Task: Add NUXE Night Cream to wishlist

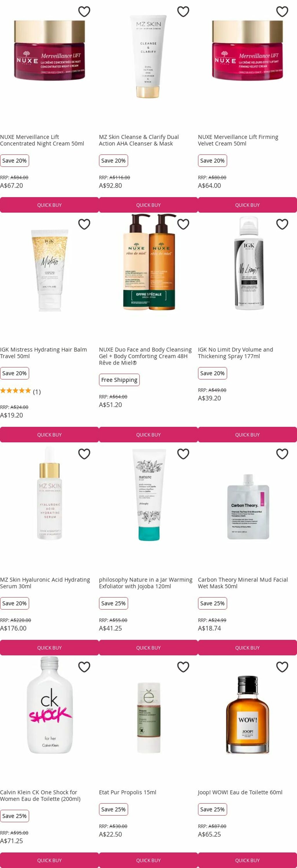Action: click(84, 12)
